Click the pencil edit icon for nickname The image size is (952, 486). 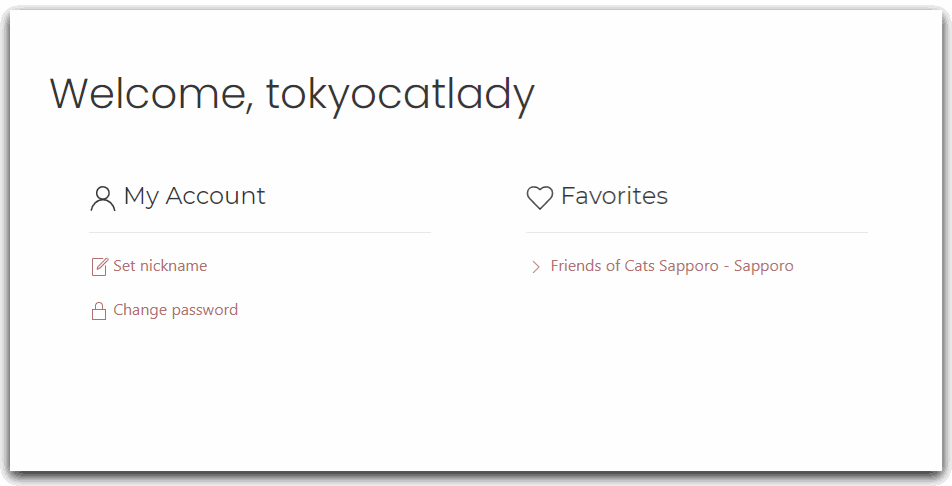coord(99,267)
